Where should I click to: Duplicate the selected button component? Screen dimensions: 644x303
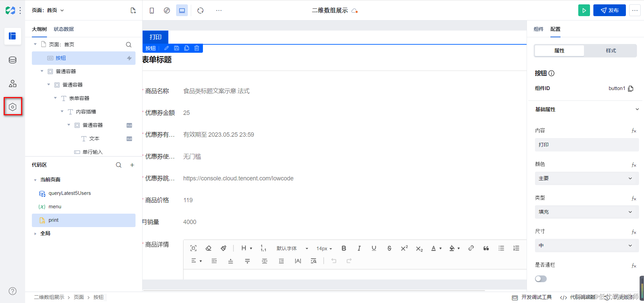click(x=186, y=48)
